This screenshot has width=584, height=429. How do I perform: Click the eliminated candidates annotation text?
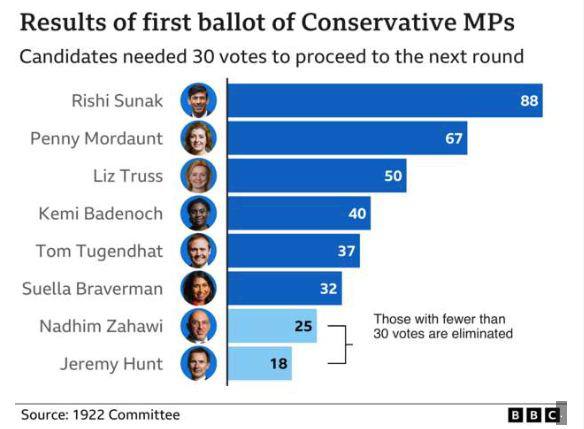click(x=443, y=326)
